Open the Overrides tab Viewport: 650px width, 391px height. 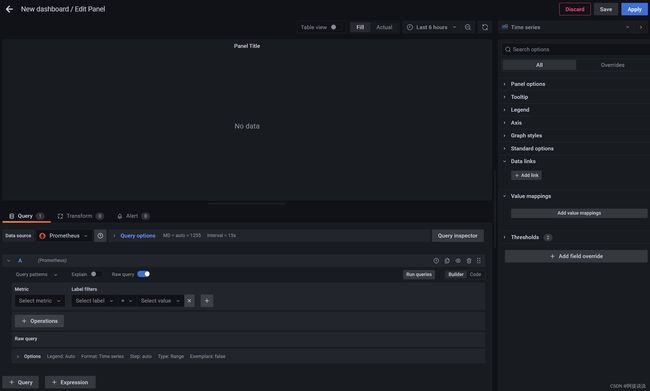[612, 65]
